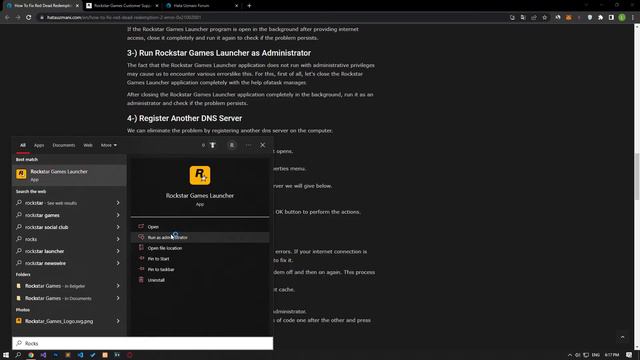Click the Open file location icon
This screenshot has width=640, height=360.
(x=141, y=248)
